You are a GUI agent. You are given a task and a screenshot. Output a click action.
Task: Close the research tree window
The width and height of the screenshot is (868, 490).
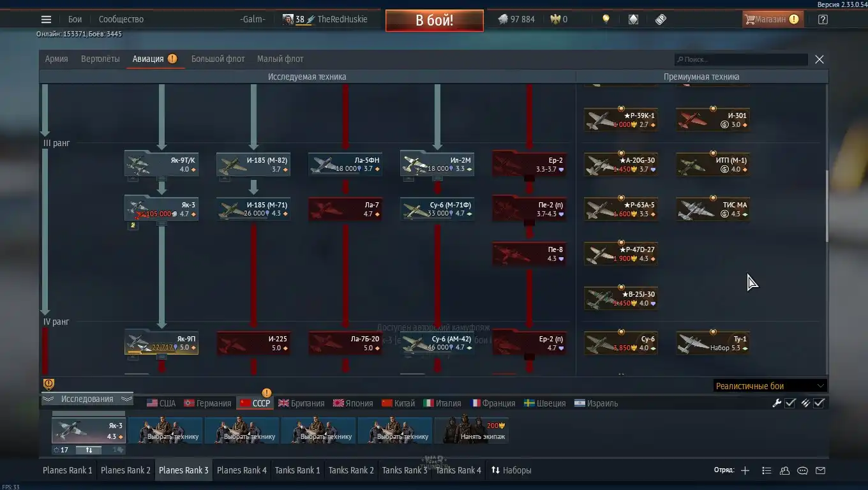pyautogui.click(x=819, y=59)
